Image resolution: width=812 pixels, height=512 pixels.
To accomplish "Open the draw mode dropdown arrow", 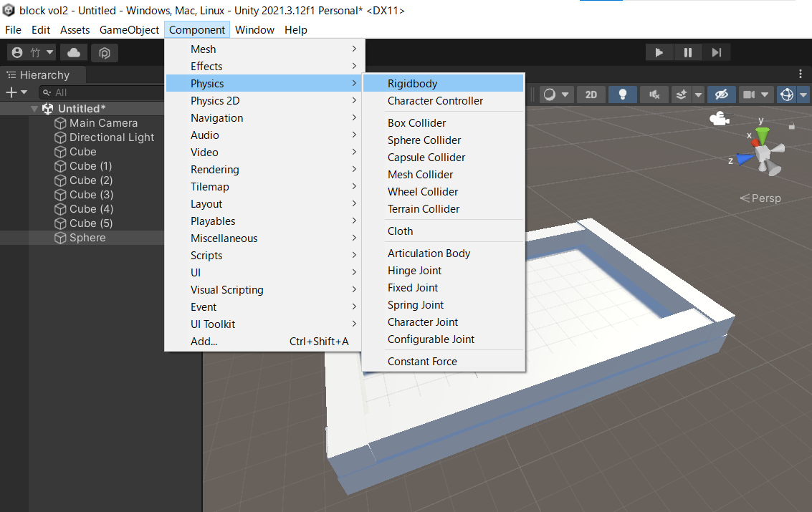I will click(x=565, y=95).
